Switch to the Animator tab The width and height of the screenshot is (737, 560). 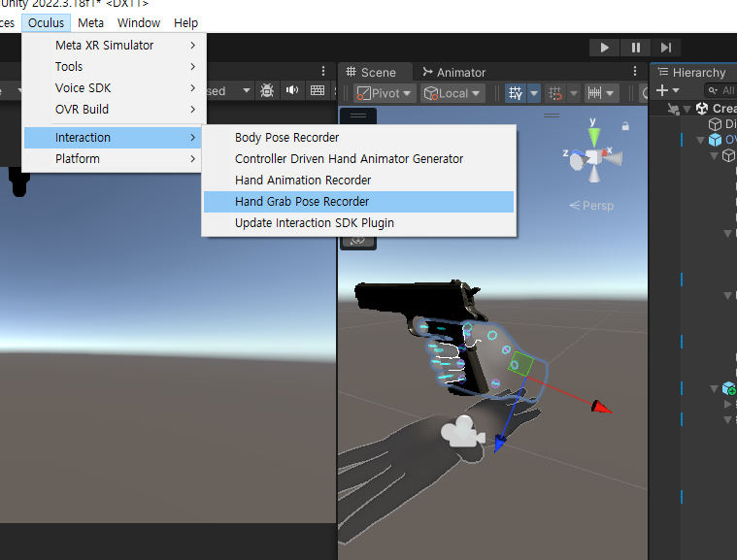point(454,73)
